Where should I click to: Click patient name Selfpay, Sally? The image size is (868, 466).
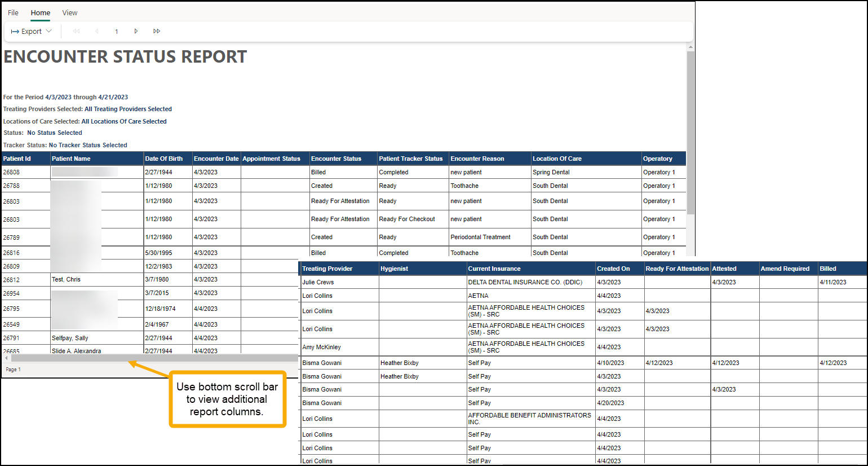point(70,338)
